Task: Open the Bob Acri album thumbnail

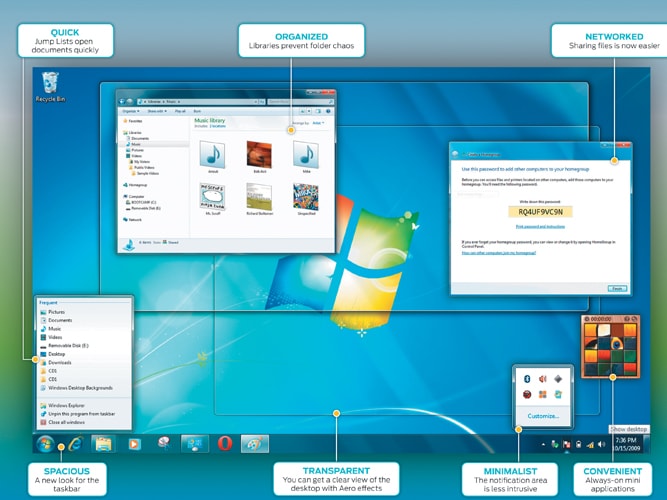Action: 260,153
